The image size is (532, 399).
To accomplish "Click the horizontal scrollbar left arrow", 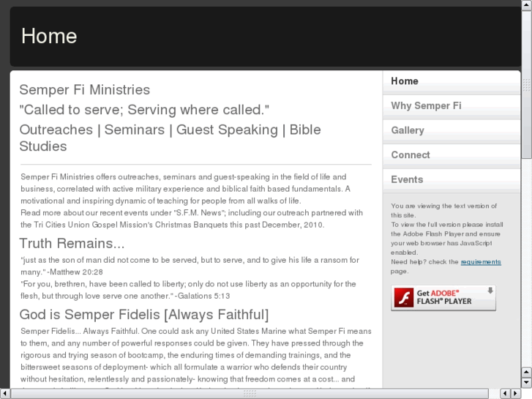I will [x=4, y=394].
